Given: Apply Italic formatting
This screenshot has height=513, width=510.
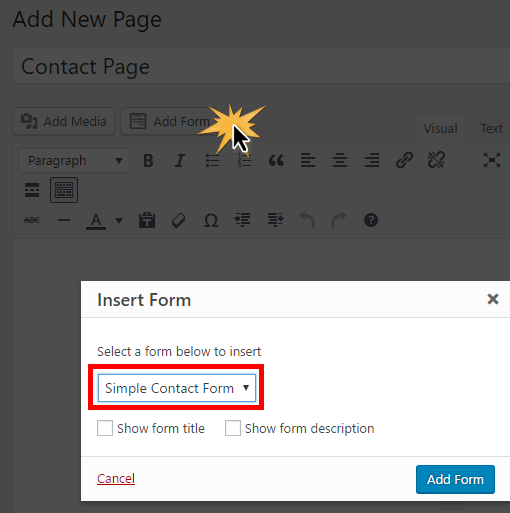Looking at the screenshot, I should pos(180,161).
